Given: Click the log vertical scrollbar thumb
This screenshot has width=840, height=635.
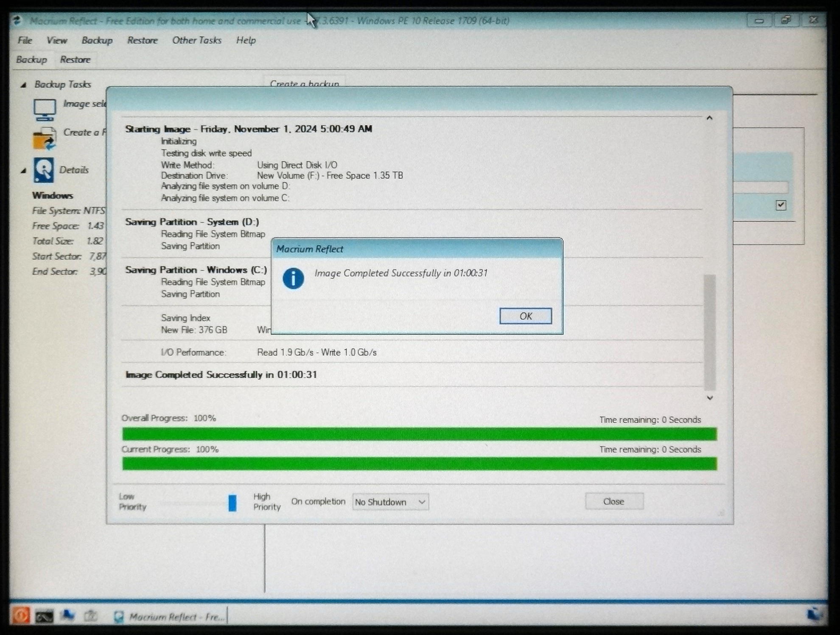Looking at the screenshot, I should 710,332.
